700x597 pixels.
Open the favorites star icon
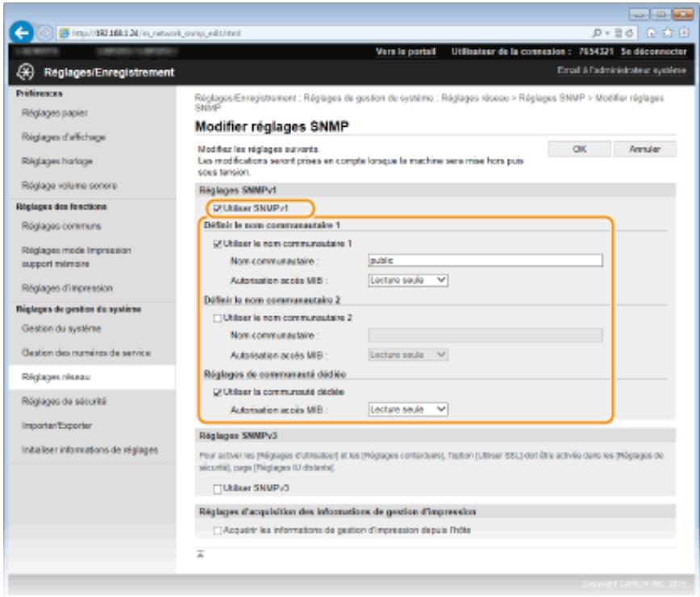[668, 32]
